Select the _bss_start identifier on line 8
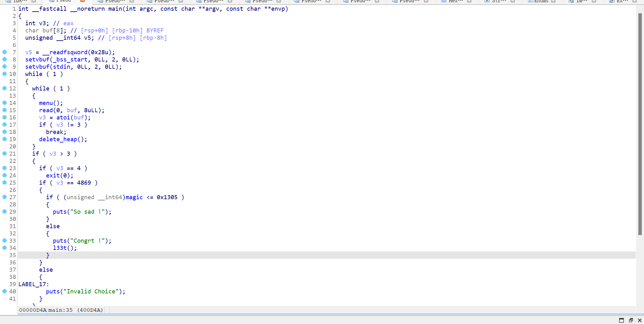The image size is (644, 324). tap(70, 60)
